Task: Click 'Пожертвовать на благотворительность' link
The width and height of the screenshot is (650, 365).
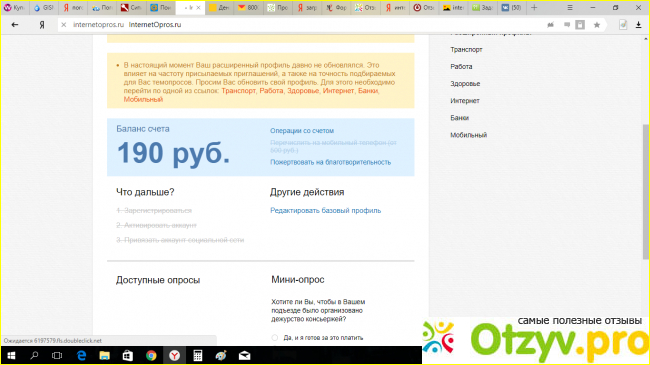Action: [x=330, y=162]
